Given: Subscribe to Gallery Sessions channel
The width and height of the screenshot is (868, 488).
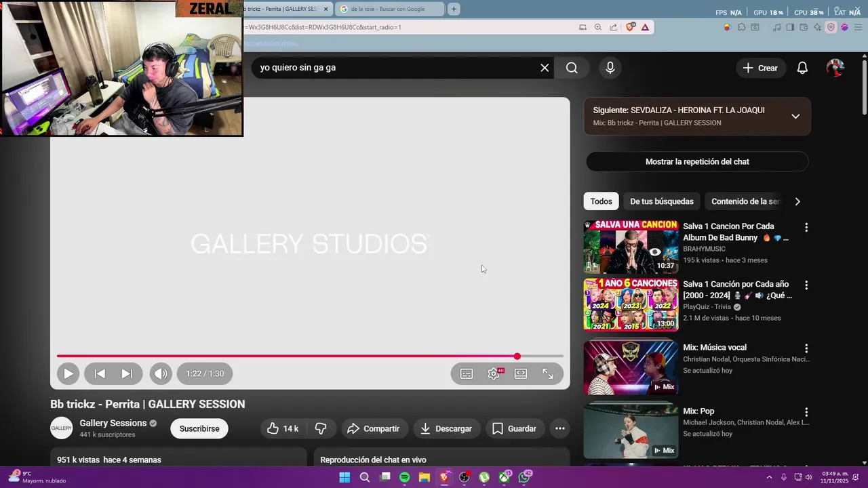Looking at the screenshot, I should point(199,428).
